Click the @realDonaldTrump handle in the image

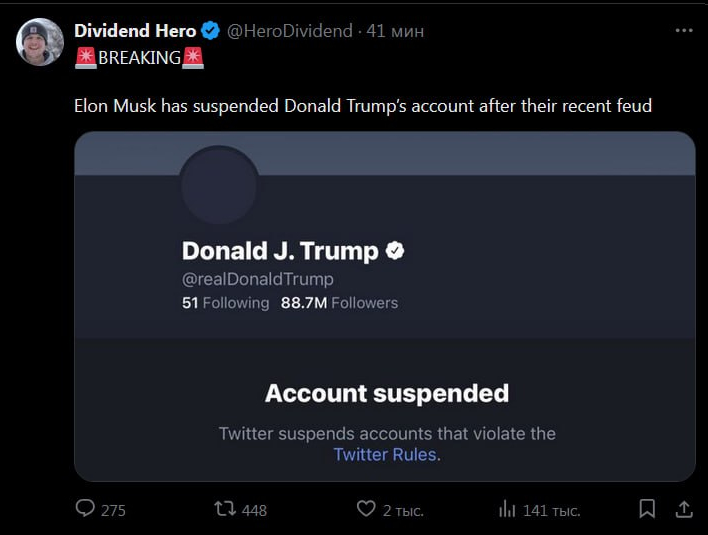point(258,279)
